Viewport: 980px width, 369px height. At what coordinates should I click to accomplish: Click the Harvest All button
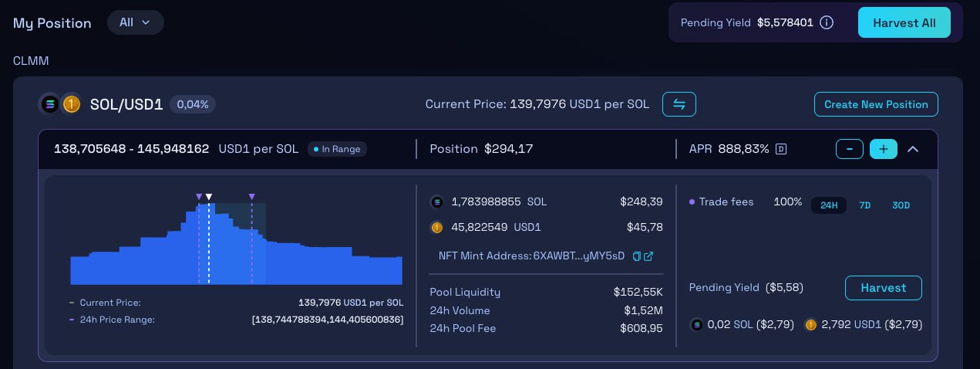point(904,23)
